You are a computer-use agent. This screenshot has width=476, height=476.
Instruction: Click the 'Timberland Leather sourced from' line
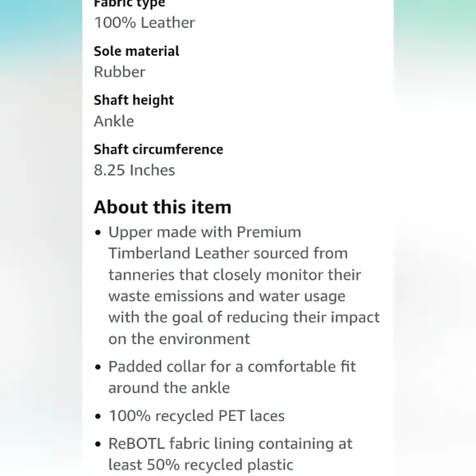(x=228, y=253)
